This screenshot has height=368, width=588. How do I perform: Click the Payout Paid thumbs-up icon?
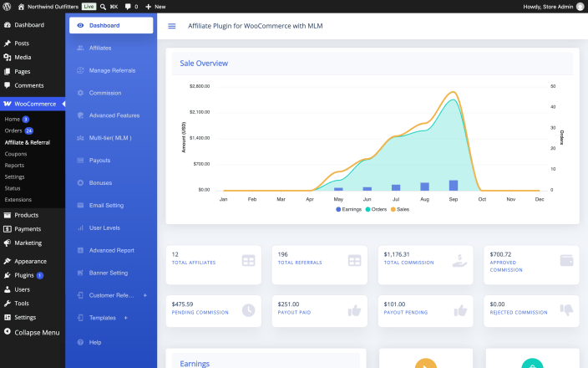pyautogui.click(x=354, y=310)
